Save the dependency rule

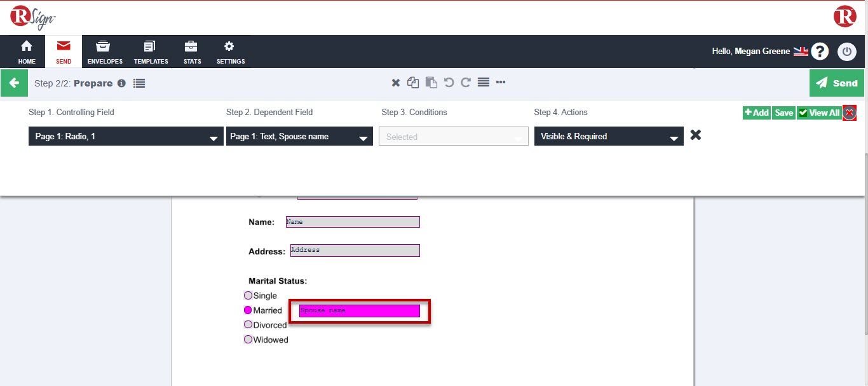coord(783,112)
